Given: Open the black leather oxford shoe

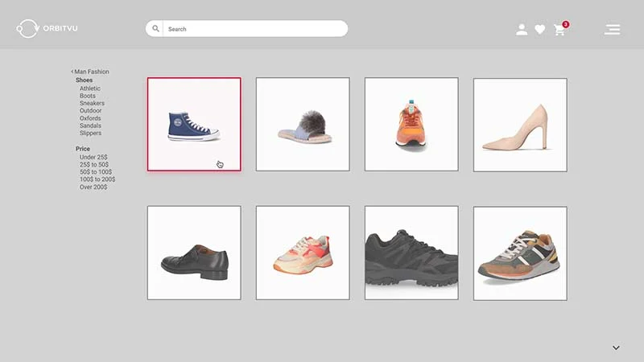Looking at the screenshot, I should tap(194, 253).
